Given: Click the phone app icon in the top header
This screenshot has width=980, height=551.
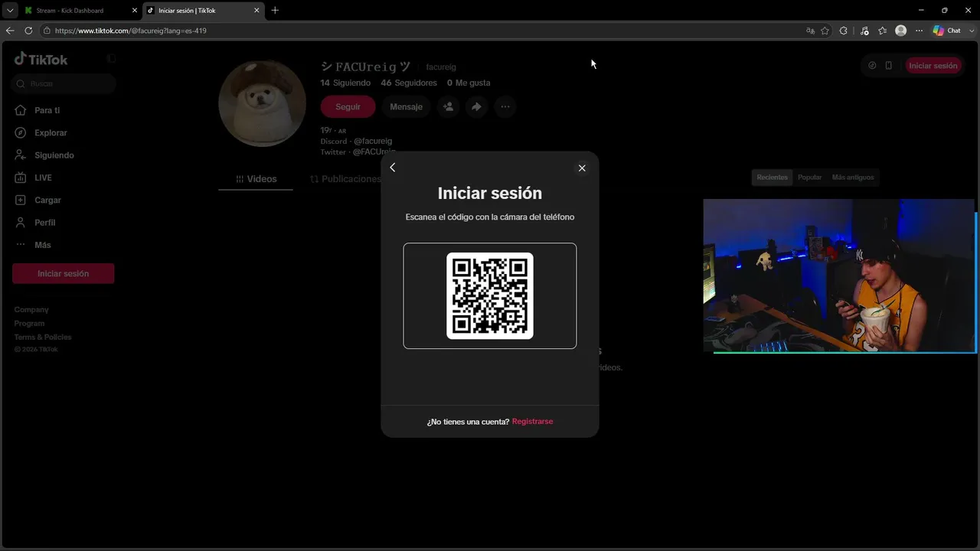Looking at the screenshot, I should click(889, 66).
